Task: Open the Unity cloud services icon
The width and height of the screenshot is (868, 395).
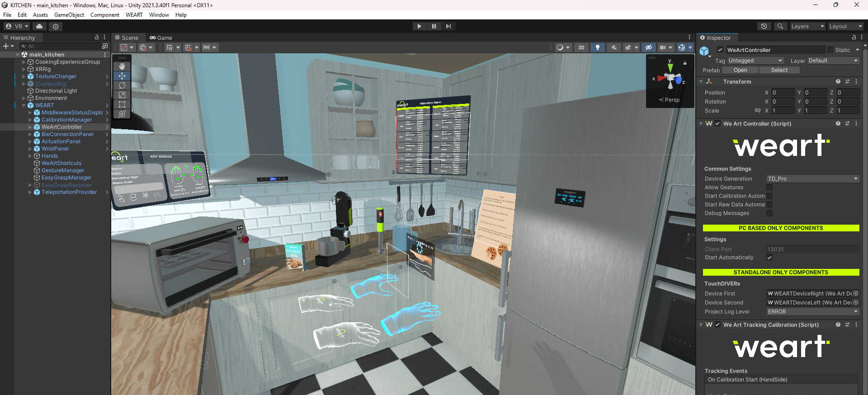Action: [x=39, y=26]
